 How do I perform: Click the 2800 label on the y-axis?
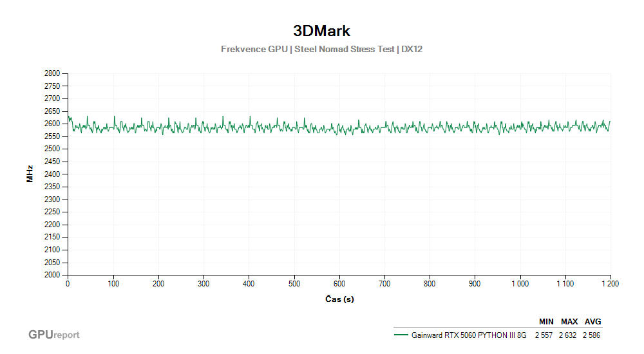[x=52, y=73]
